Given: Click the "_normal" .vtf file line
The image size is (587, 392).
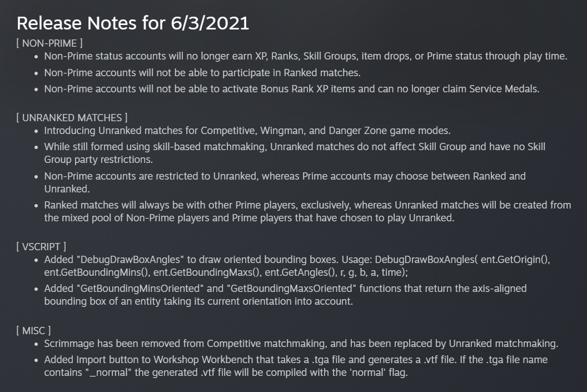Looking at the screenshot, I should pyautogui.click(x=226, y=373).
